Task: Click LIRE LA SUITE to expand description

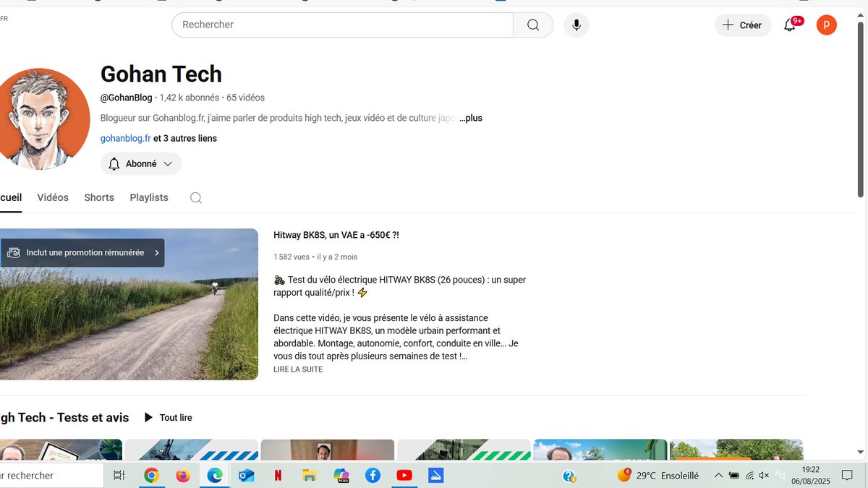Action: [298, 369]
